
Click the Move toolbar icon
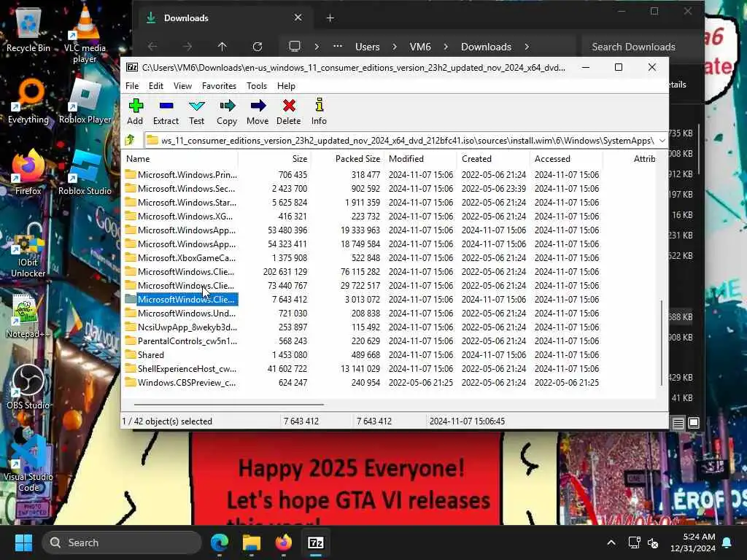click(258, 112)
